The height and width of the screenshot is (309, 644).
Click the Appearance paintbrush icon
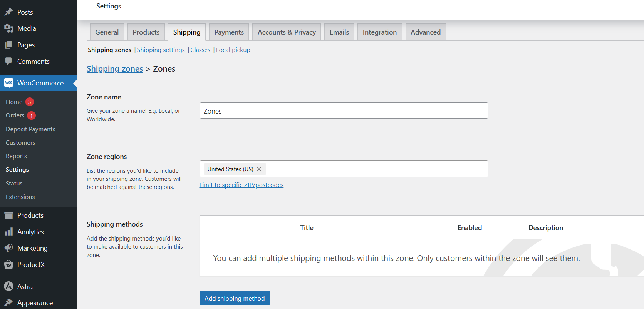click(8, 303)
